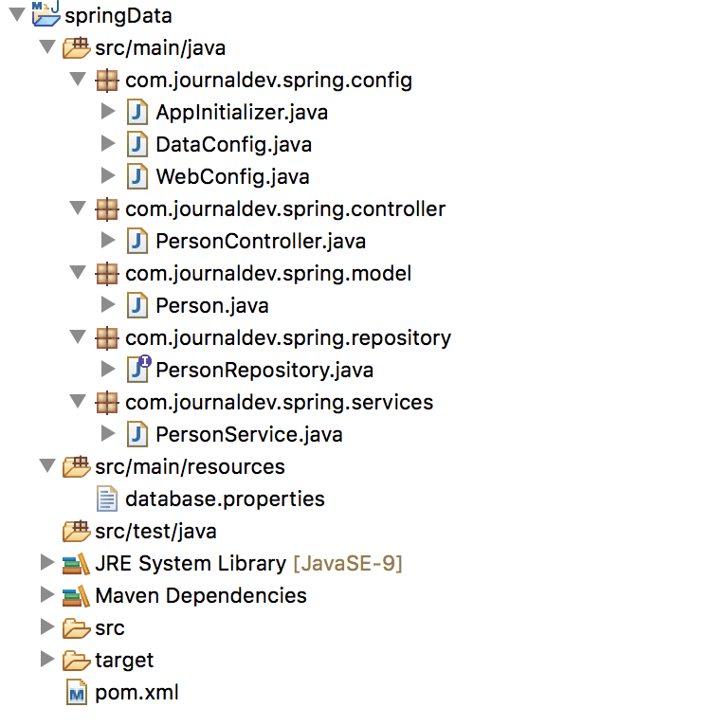This screenshot has height=726, width=728.
Task: Select PersonController.java file
Action: click(261, 241)
